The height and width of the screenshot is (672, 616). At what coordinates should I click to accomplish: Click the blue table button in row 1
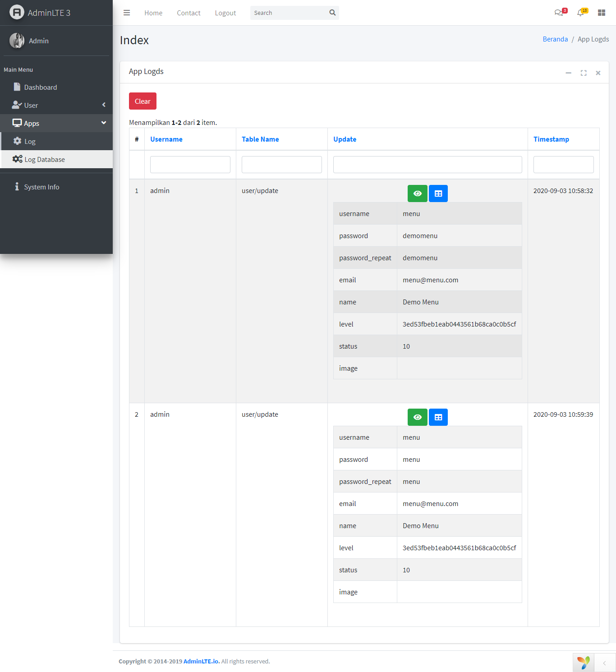[x=438, y=193]
